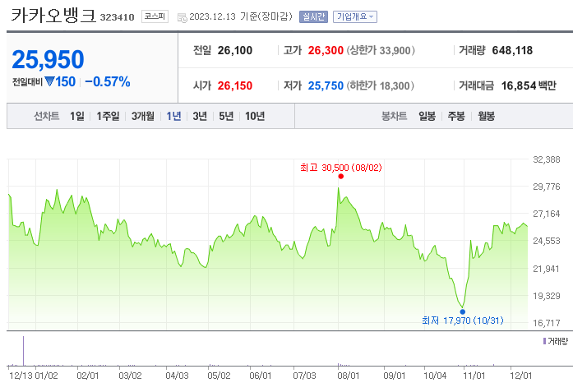This screenshot has height=392, width=573.
Task: Open the 기업개요 dropdown
Action: coord(354,16)
